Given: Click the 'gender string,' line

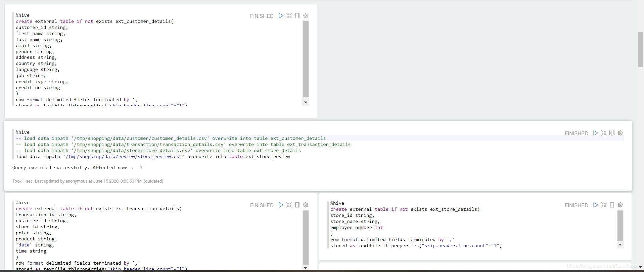Looking at the screenshot, I should pyautogui.click(x=35, y=52).
